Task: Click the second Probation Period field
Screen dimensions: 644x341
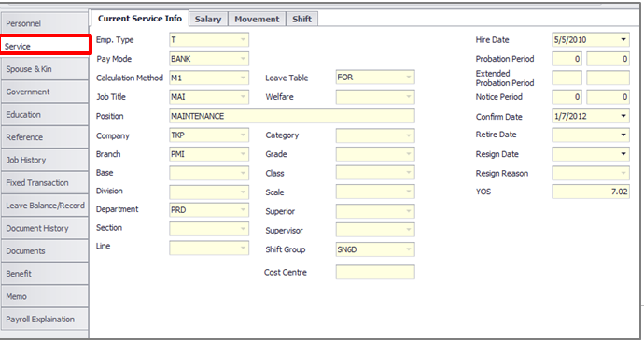Action: pos(608,59)
